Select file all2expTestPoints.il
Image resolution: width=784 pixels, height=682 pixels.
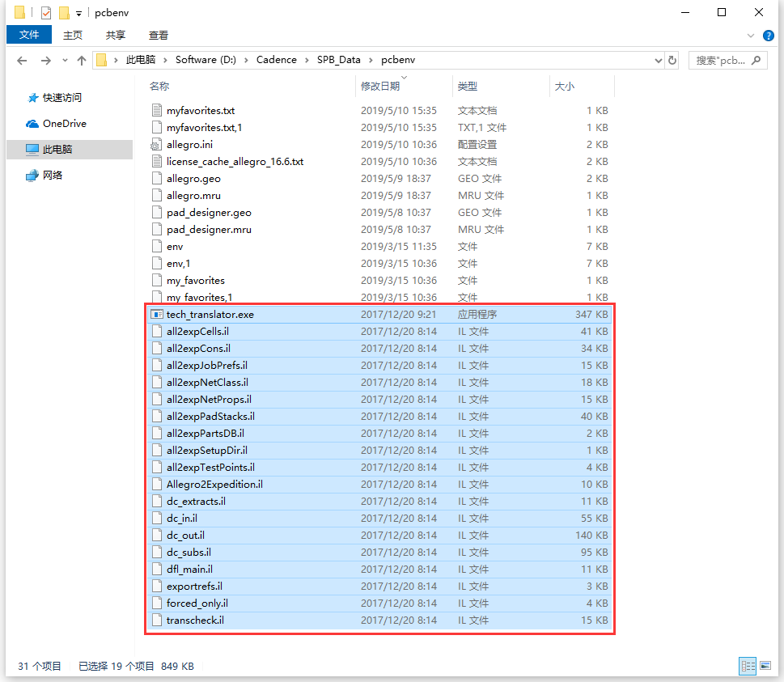[x=210, y=468]
